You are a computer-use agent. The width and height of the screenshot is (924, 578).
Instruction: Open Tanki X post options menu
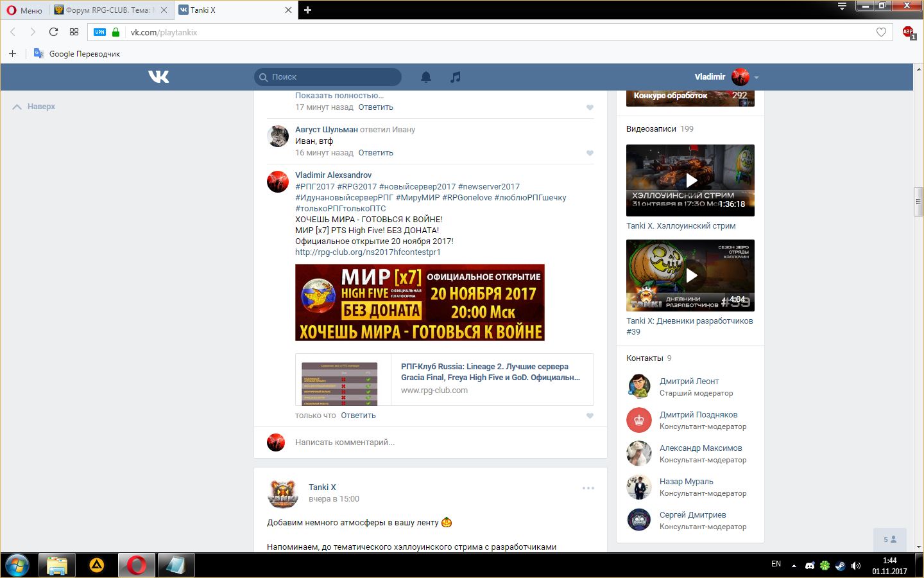(588, 488)
